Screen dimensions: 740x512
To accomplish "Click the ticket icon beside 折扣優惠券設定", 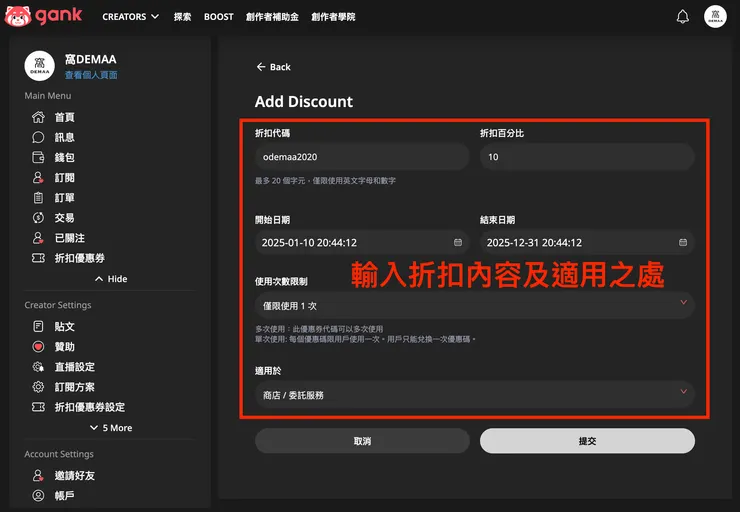I will [x=38, y=407].
